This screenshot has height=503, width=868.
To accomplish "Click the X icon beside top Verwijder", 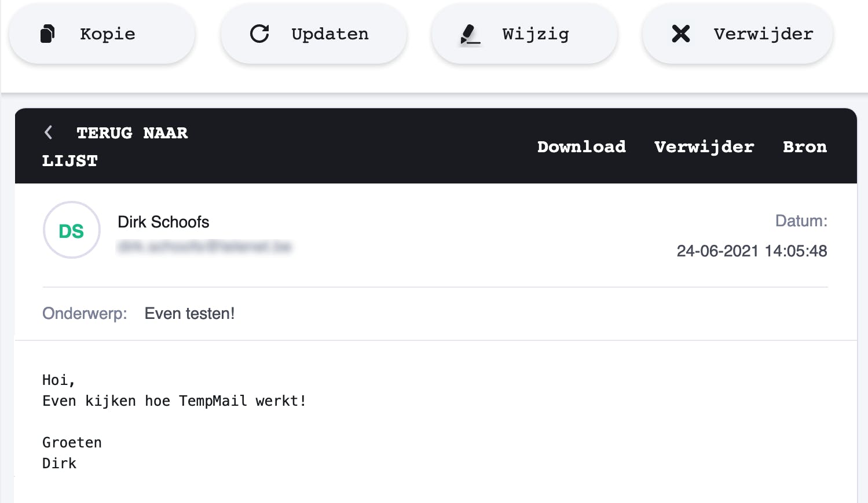I will [681, 34].
